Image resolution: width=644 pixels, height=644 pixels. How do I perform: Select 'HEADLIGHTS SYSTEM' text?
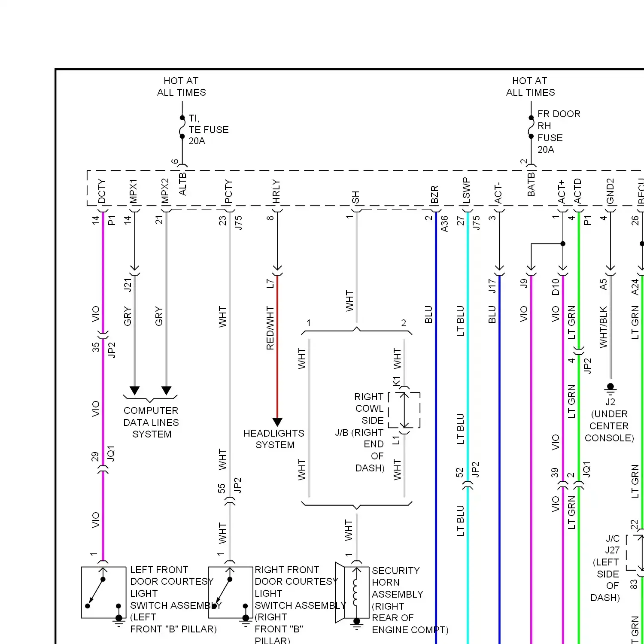tap(274, 439)
